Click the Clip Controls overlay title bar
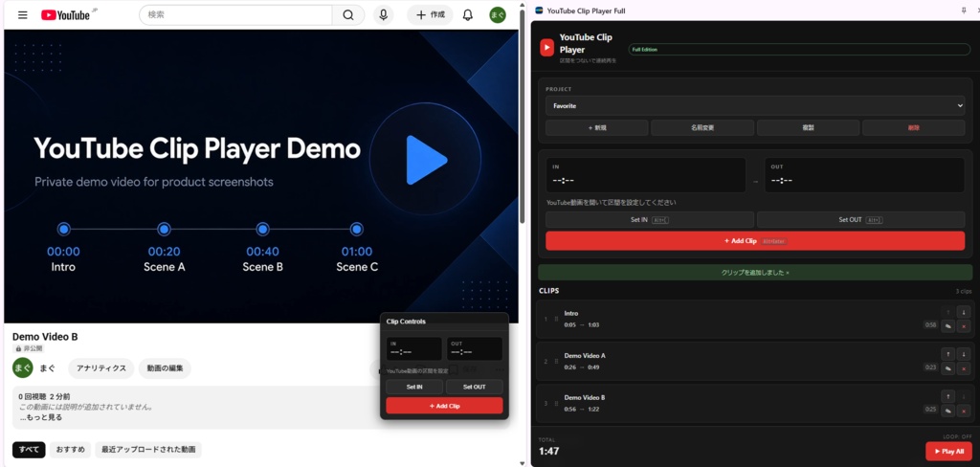The image size is (980, 467). [444, 322]
